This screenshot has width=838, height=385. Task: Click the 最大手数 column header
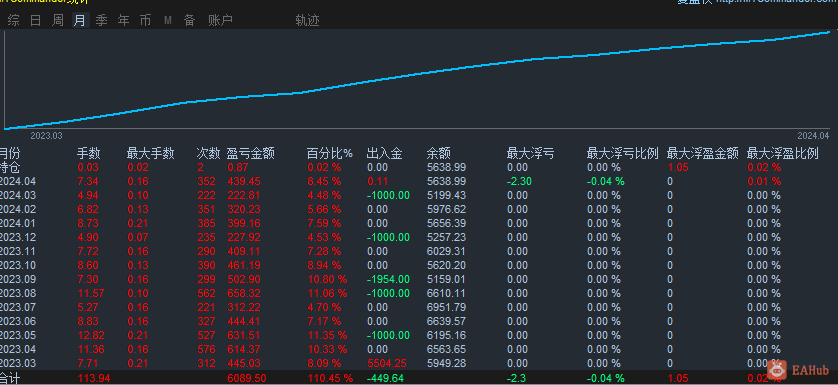pyautogui.click(x=151, y=154)
